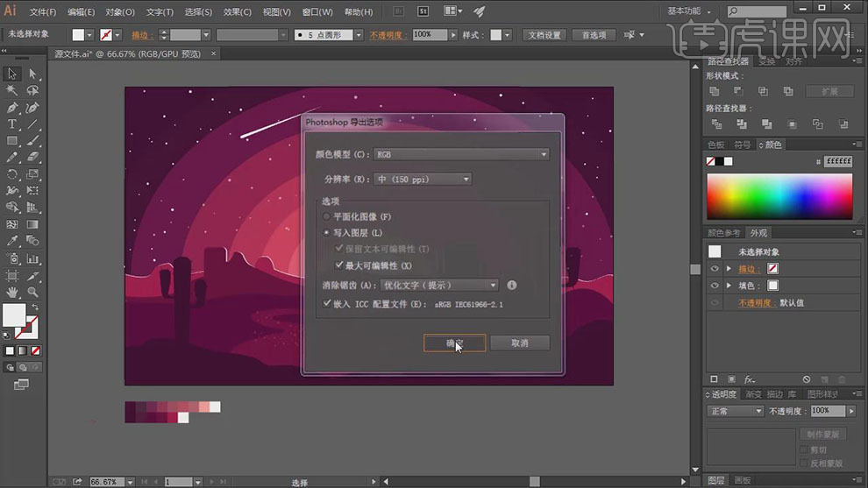Hide fill (填色) visibility eye in Appearance
Viewport: 868px width, 488px height.
coord(715,286)
